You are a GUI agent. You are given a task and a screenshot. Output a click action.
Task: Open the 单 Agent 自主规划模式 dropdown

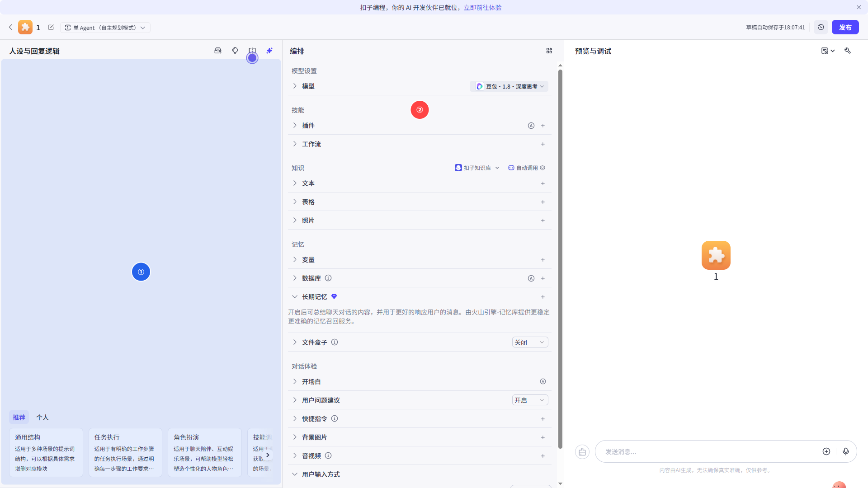(x=105, y=27)
